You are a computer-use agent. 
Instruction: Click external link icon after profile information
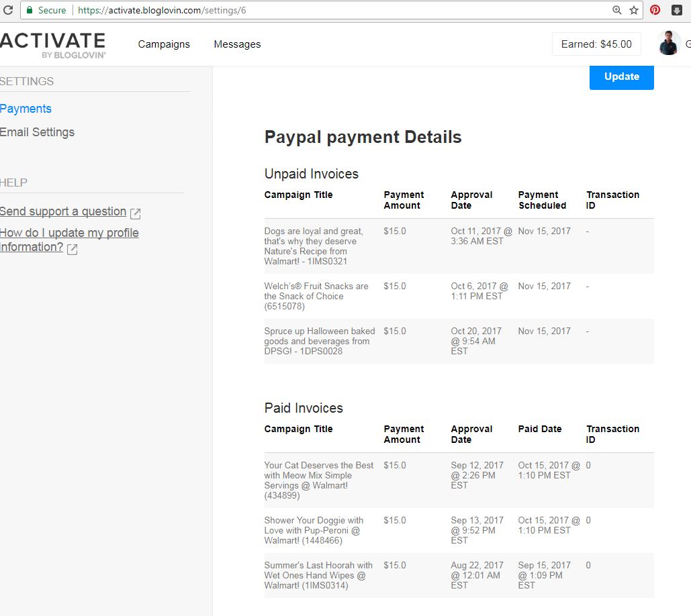tap(73, 249)
